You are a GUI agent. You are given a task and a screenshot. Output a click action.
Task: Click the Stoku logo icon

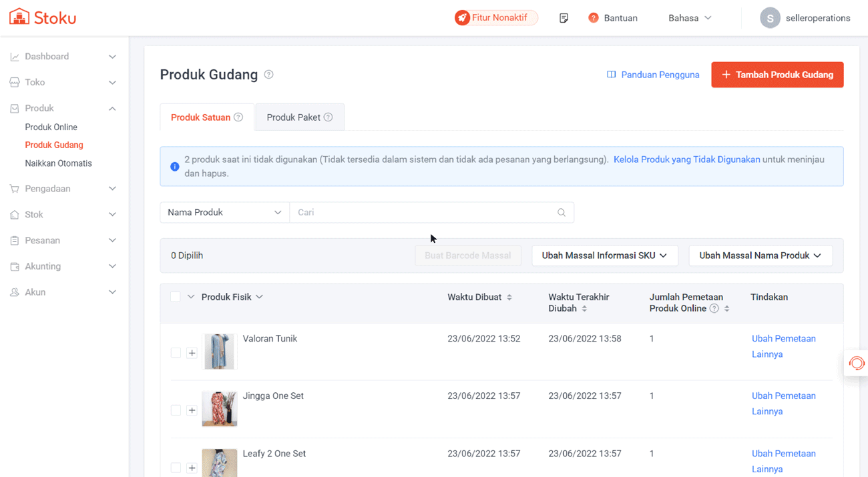click(19, 17)
